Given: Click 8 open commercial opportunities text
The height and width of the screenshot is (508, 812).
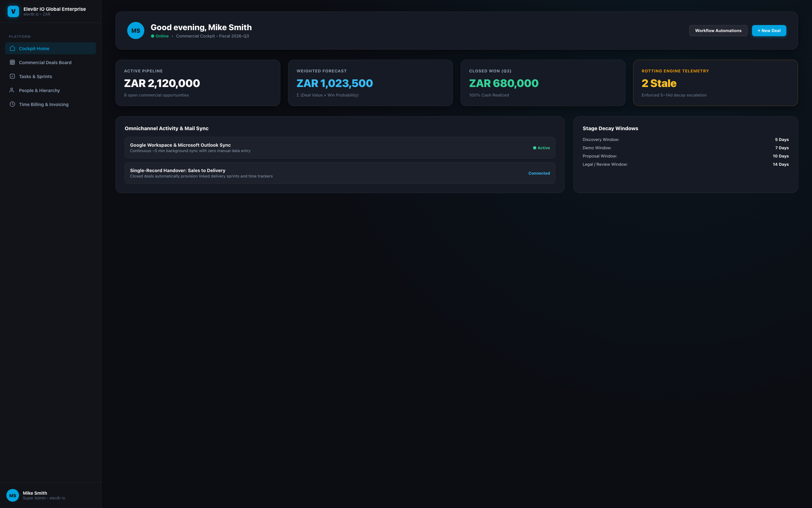Looking at the screenshot, I should [156, 95].
